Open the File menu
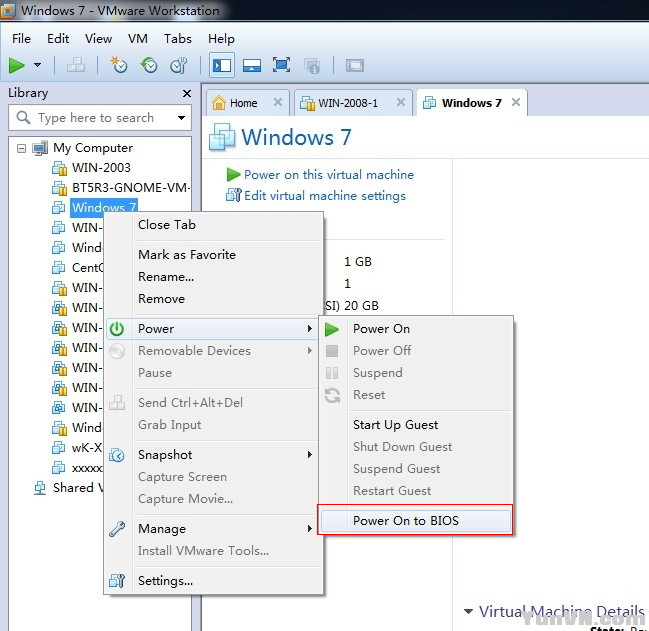Viewport: 649px width, 631px height. tap(21, 38)
